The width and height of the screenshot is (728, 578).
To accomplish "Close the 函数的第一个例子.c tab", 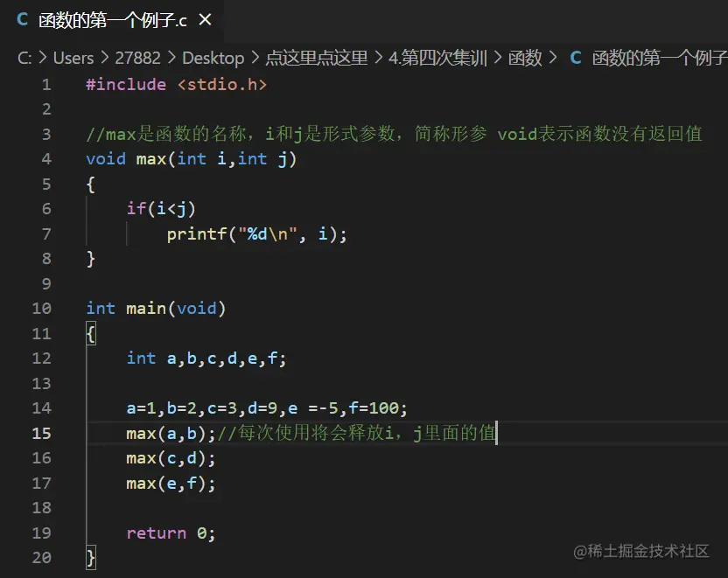I will tap(204, 19).
